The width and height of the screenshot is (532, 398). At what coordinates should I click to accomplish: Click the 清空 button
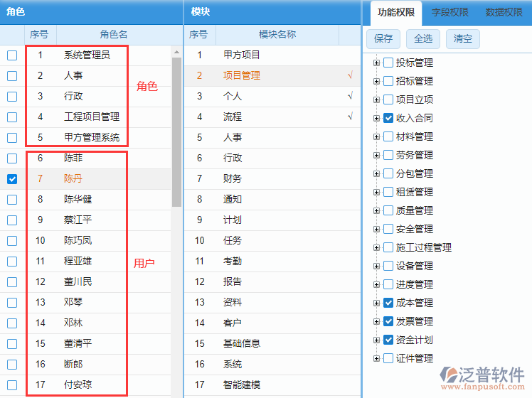(462, 38)
